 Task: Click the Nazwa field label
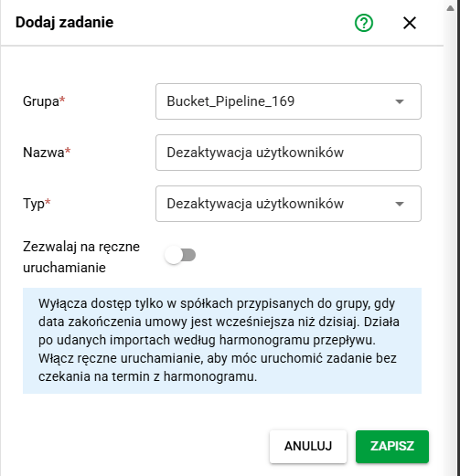click(47, 153)
